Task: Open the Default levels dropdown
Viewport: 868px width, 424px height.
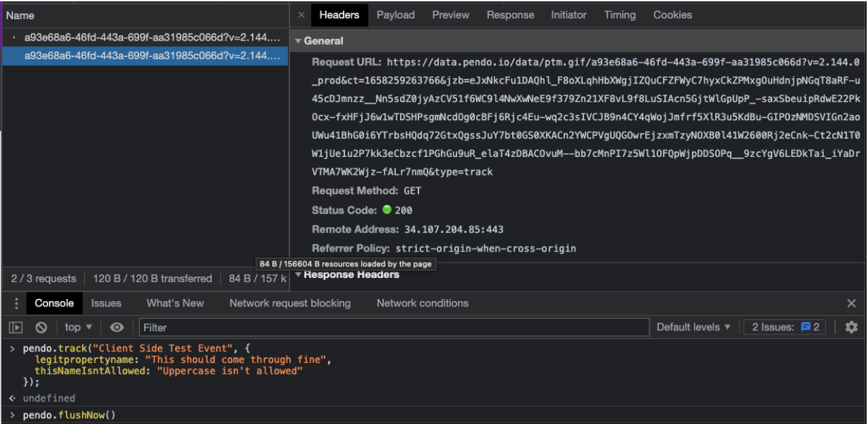Action: point(693,328)
